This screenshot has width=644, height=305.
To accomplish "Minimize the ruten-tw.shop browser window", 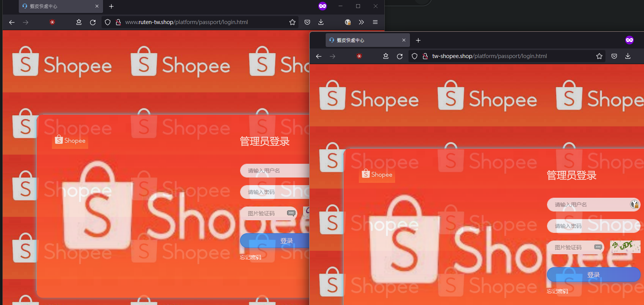I will click(x=341, y=6).
